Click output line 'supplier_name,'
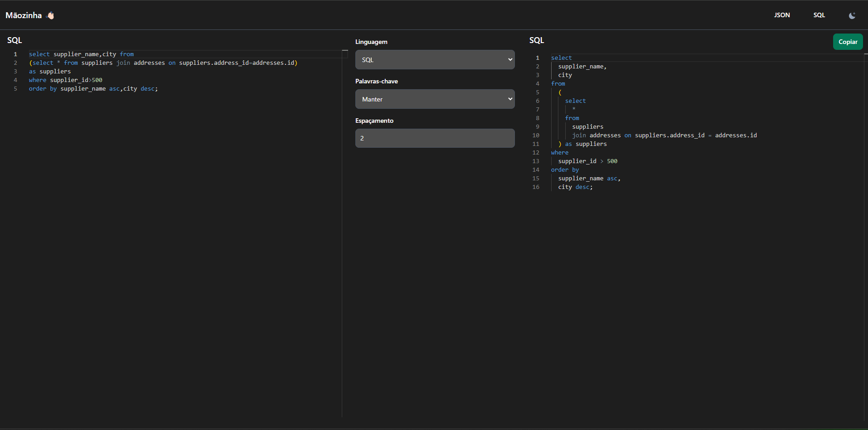 click(582, 67)
